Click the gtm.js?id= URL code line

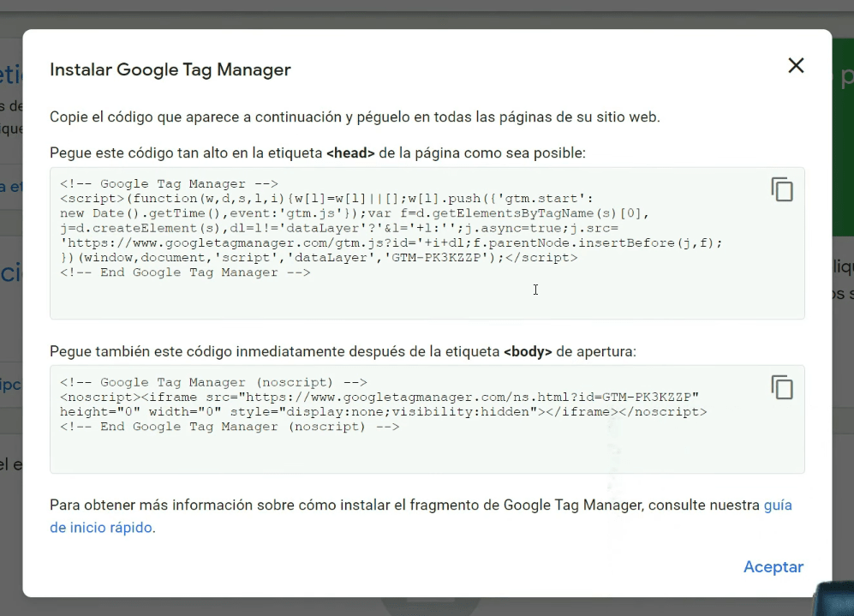pos(391,243)
